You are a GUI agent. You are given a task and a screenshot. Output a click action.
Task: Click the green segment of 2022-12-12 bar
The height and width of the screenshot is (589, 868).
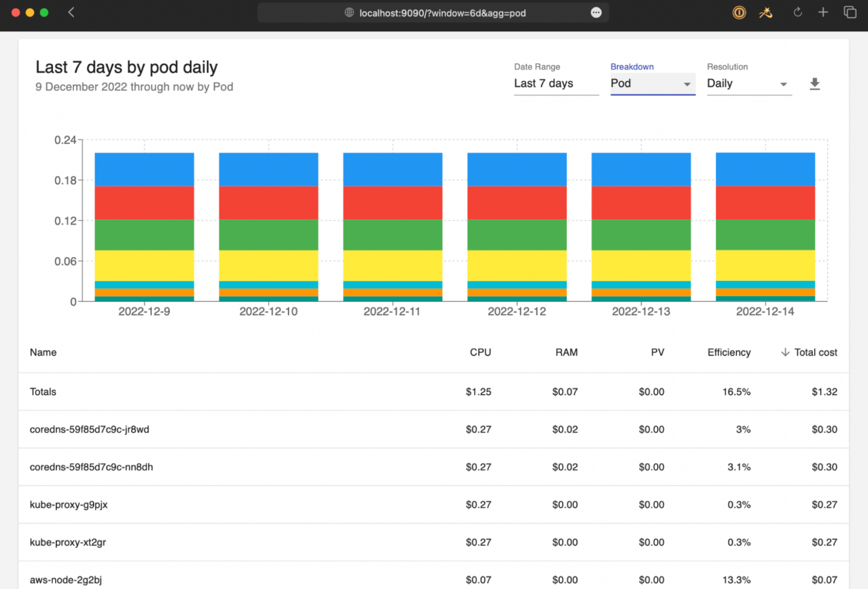(x=517, y=235)
